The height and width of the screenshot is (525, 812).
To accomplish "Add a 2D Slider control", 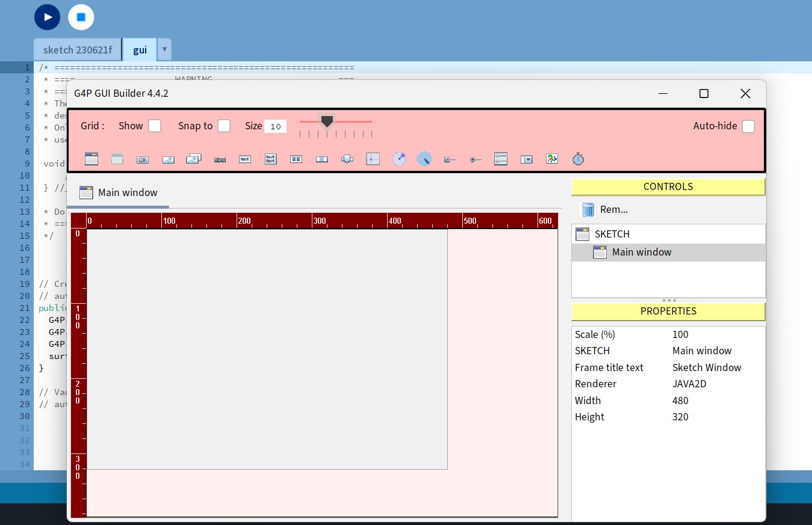I will 373,159.
